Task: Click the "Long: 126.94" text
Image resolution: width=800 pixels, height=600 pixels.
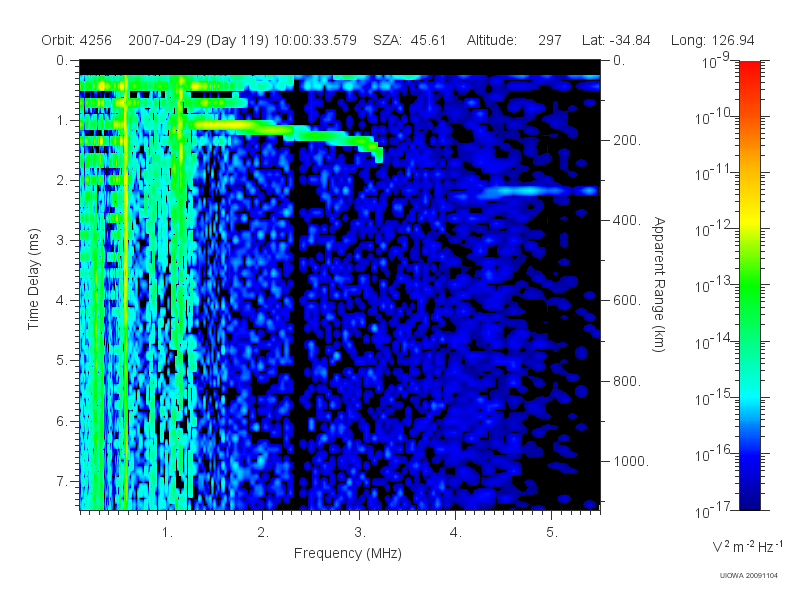Action: pyautogui.click(x=712, y=40)
